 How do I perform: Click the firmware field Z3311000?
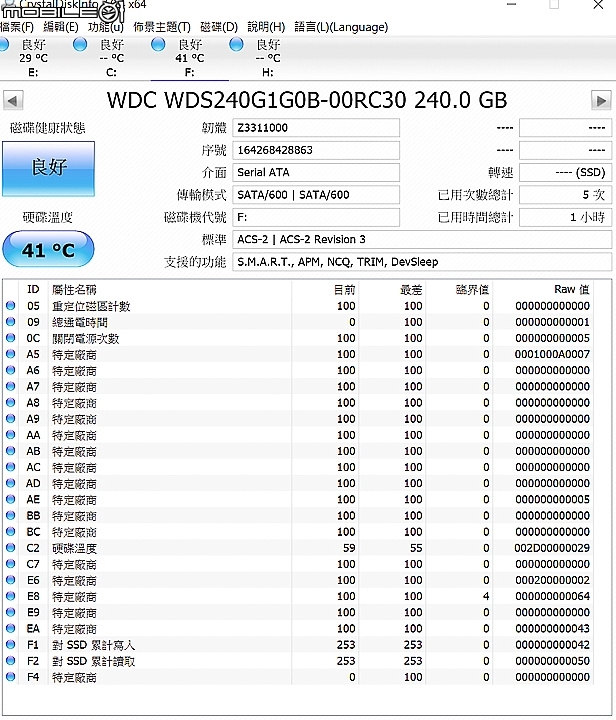pyautogui.click(x=316, y=128)
